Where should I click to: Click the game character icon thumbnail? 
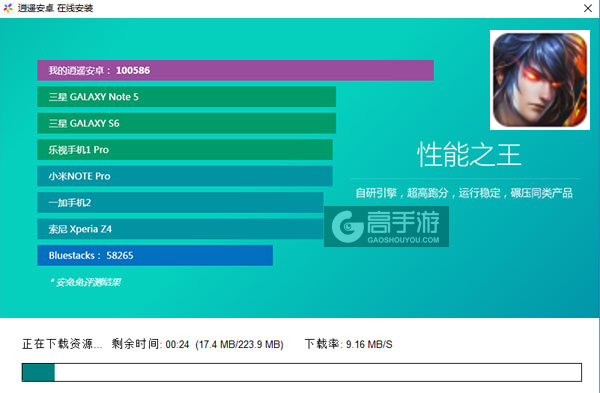click(540, 80)
